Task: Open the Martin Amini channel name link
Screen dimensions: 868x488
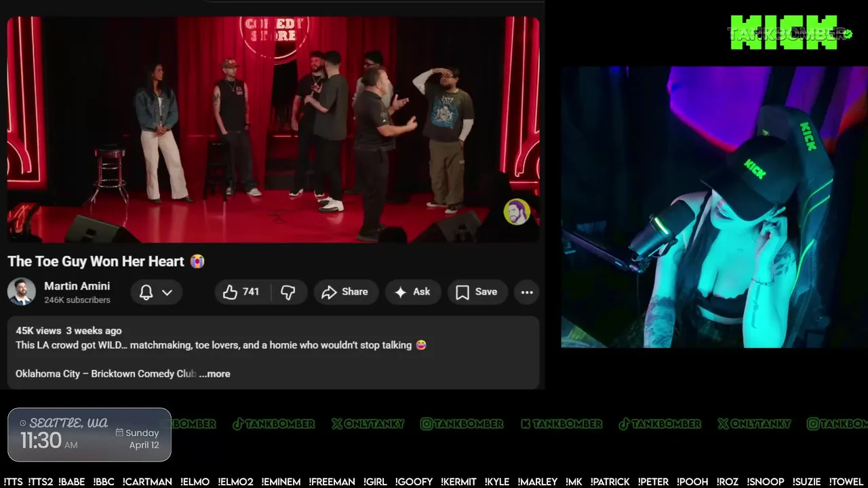Action: coord(77,286)
